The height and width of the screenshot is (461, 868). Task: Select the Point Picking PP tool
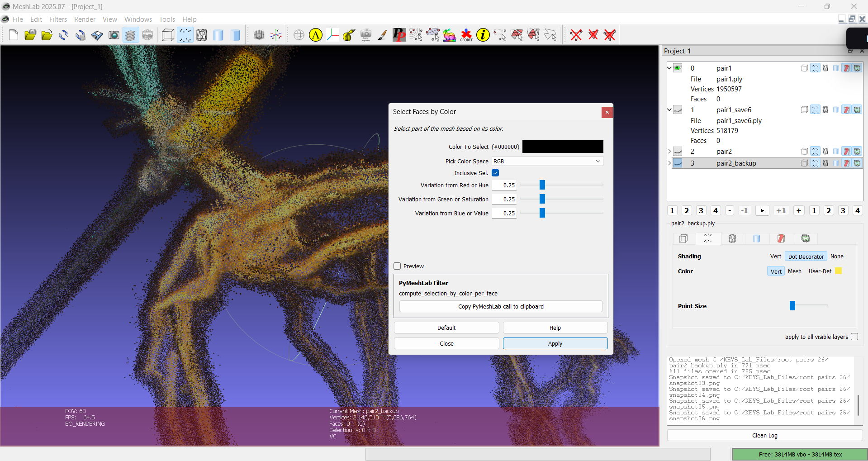pyautogui.click(x=399, y=35)
